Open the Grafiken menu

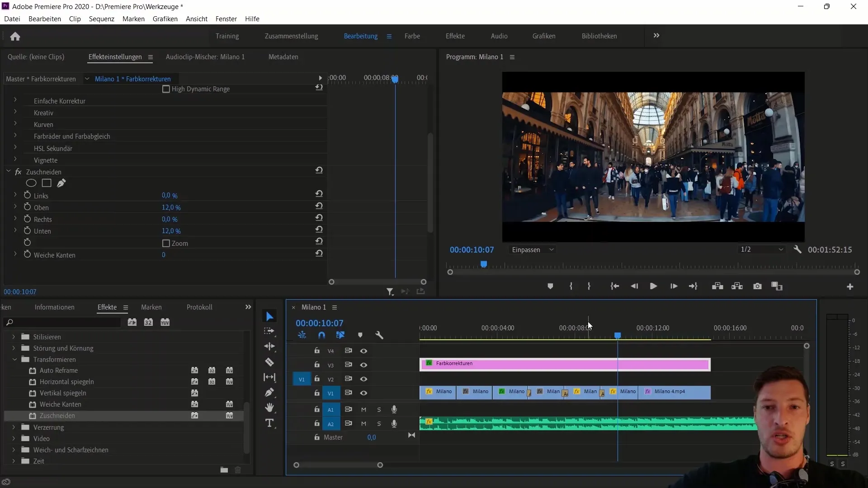pos(165,19)
